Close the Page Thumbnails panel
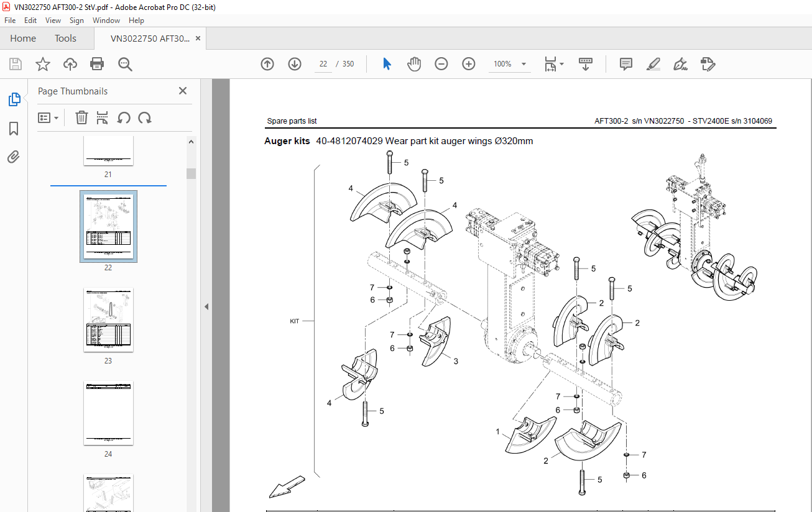This screenshot has width=812, height=512. (183, 91)
